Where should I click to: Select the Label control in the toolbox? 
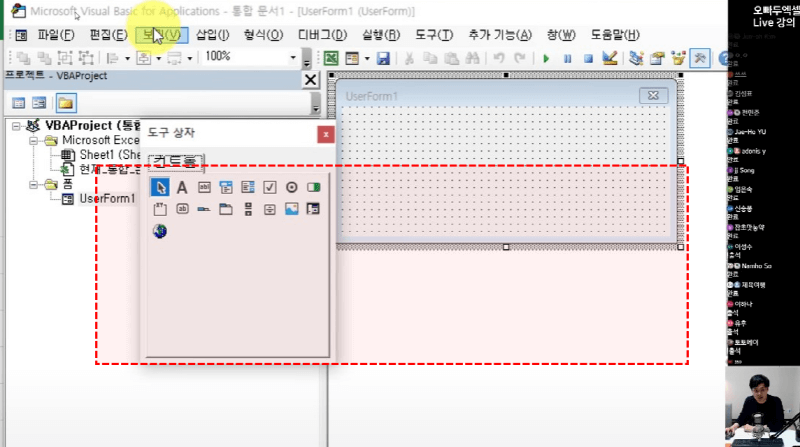click(x=182, y=187)
